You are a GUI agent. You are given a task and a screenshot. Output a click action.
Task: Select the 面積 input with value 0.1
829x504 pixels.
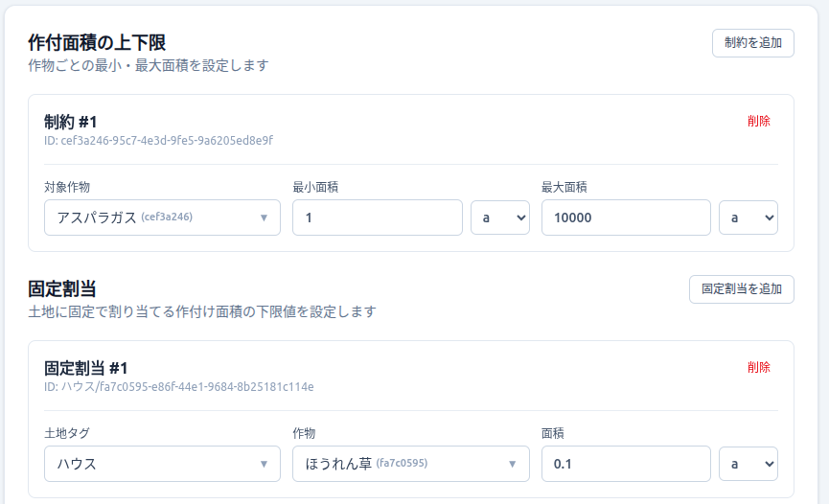click(626, 464)
